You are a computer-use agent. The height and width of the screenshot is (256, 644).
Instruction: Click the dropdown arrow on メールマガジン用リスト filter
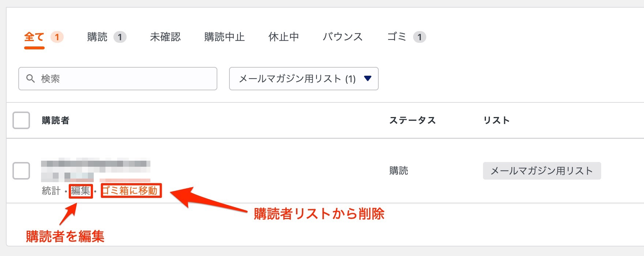pos(368,78)
